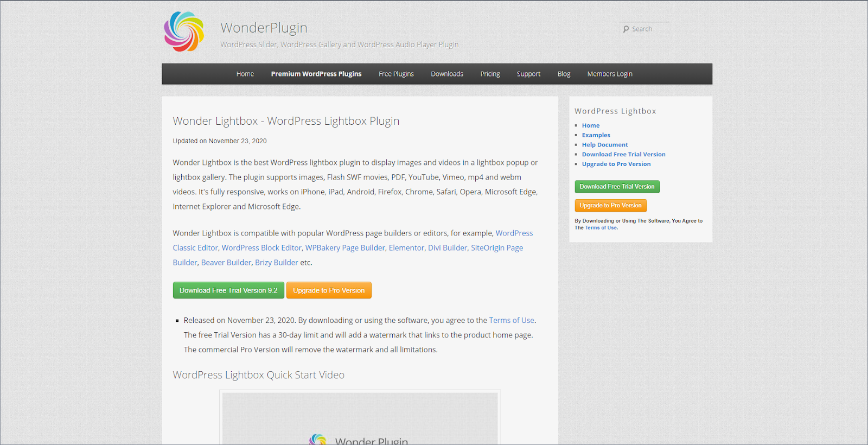Open Premium WordPress Plugins menu

tap(316, 74)
